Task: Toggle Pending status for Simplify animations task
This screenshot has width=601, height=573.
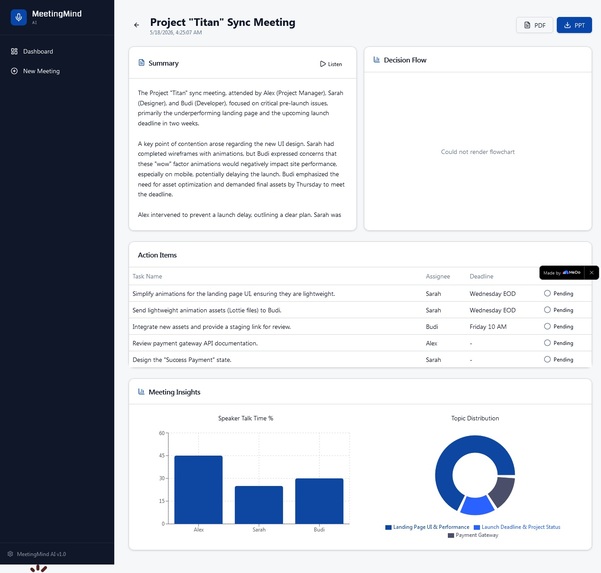Action: [x=558, y=294]
